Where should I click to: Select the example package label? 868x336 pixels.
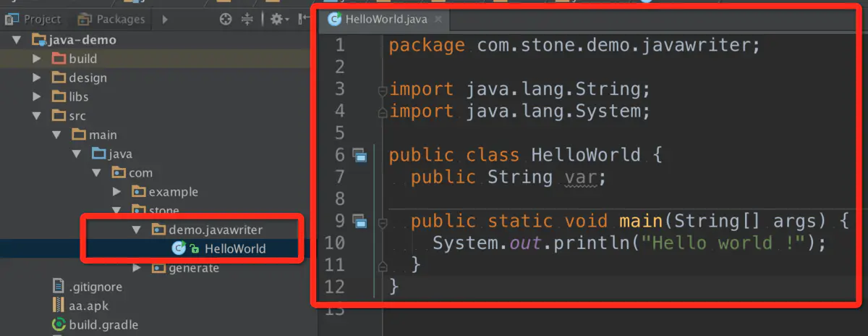click(174, 192)
